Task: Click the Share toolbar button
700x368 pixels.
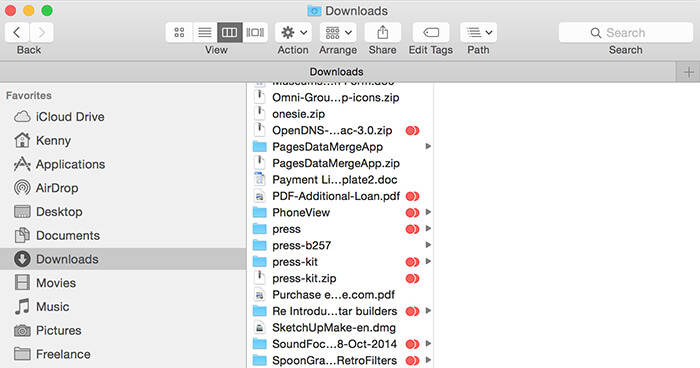Action: coord(383,33)
